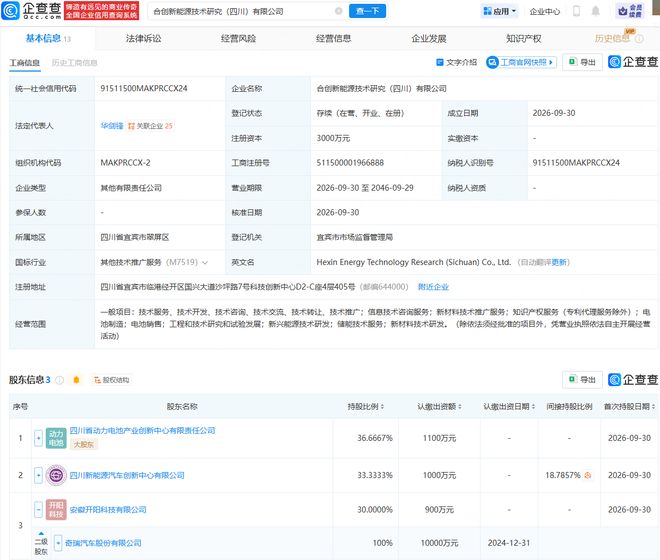Click the Qcc.com logo in the header
Screen dimensions: 660x560
32,11
